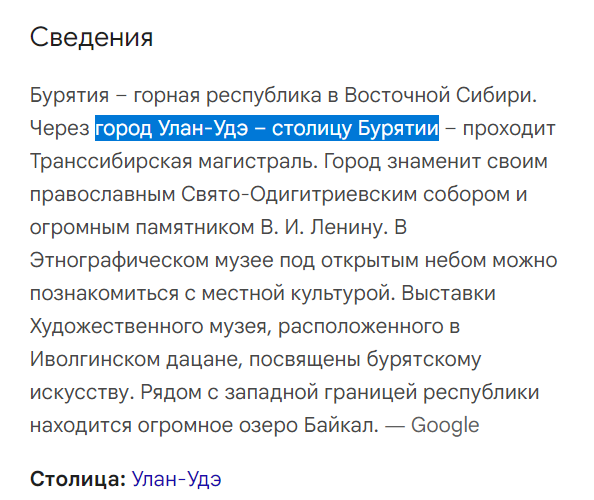Click the word Бурятия starting the description

tap(69, 95)
